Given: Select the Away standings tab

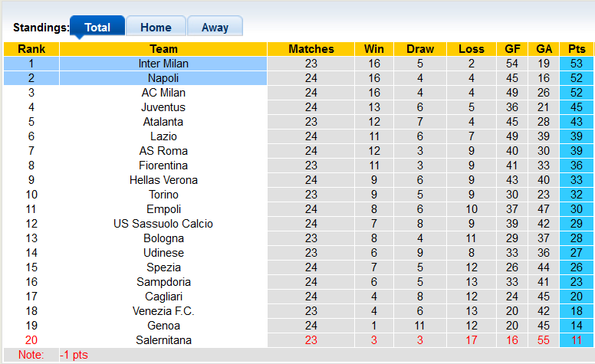Looking at the screenshot, I should click(215, 27).
